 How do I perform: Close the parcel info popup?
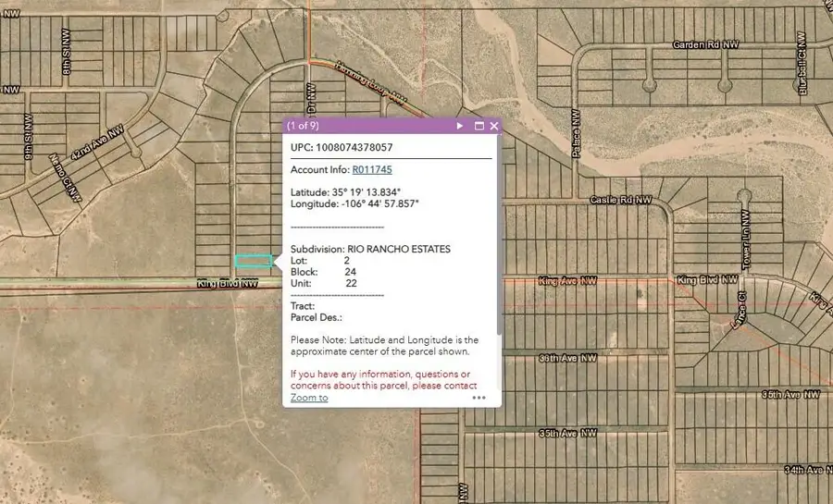(x=494, y=126)
